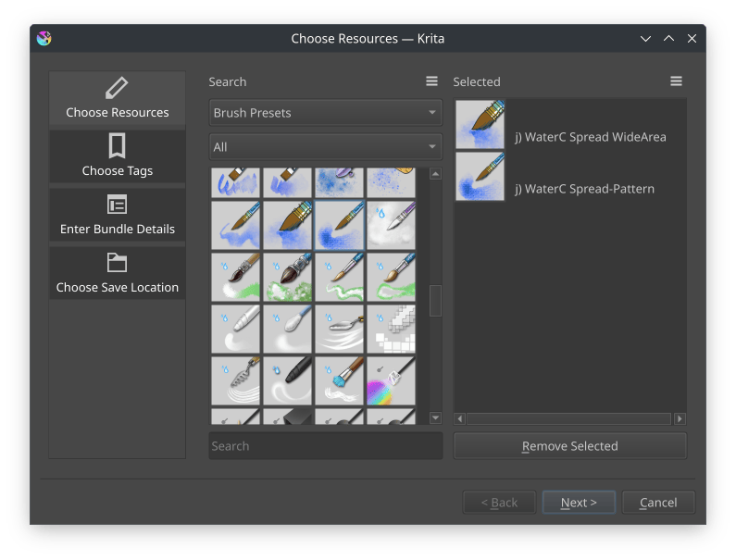Screen dimensions: 736x560
Task: Click the brush grid vertical scrollbar handle
Action: coord(436,301)
